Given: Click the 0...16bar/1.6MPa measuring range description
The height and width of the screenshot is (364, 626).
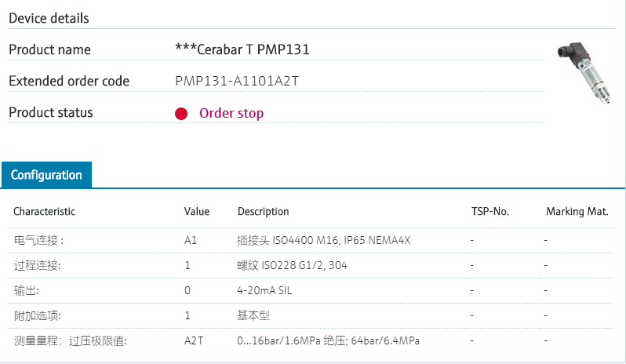Looking at the screenshot, I should [329, 340].
